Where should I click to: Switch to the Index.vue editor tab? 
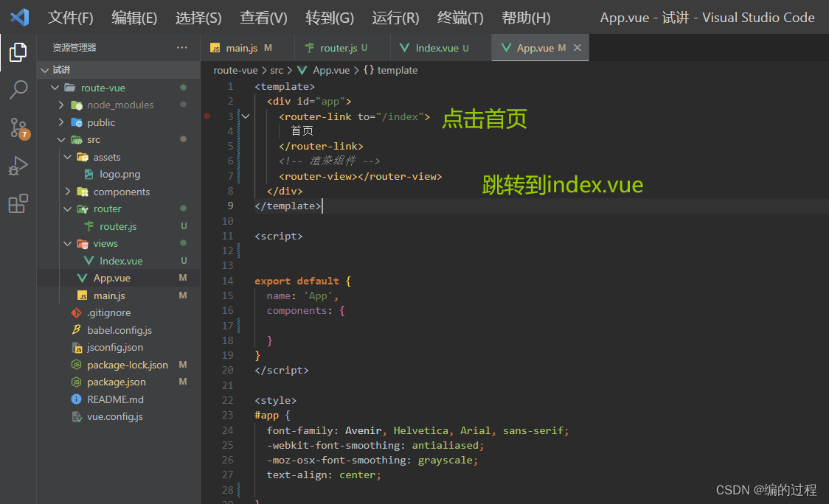[x=441, y=48]
